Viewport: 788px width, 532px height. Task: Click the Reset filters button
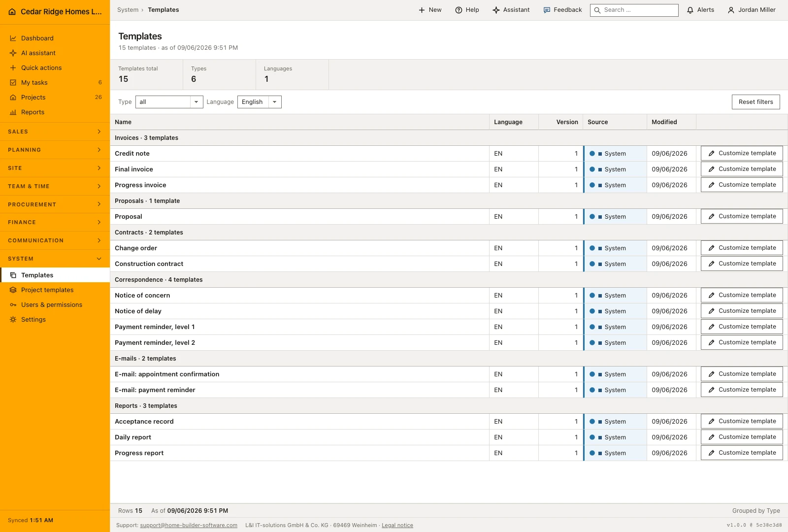[755, 102]
